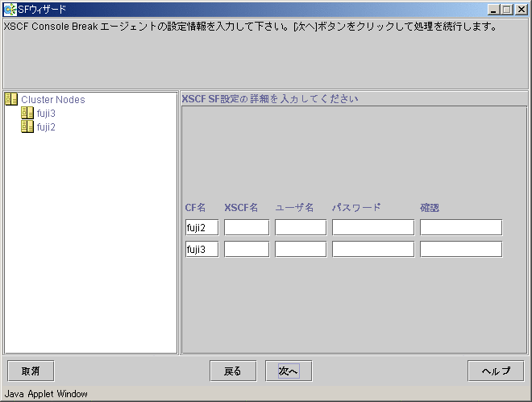
Task: Click the CF名 column header label
Action: tap(195, 207)
